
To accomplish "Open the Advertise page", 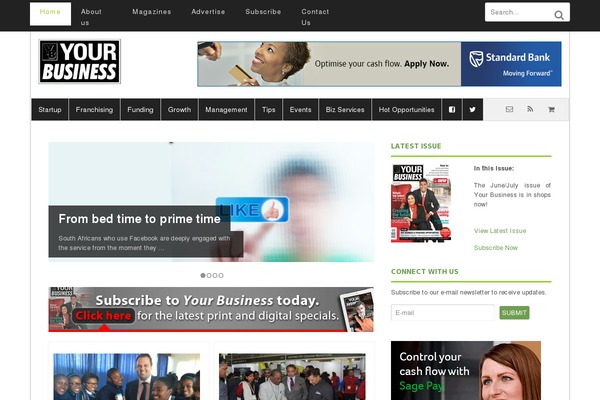I will (208, 12).
